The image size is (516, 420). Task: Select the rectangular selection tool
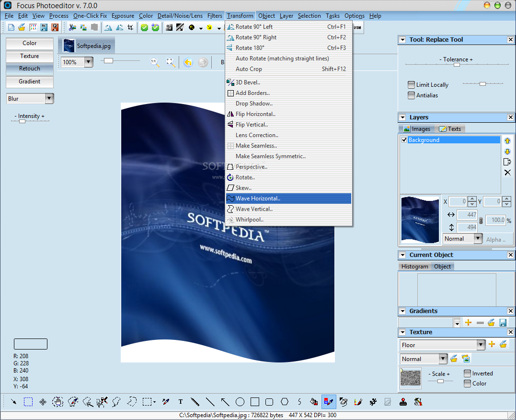28,402
